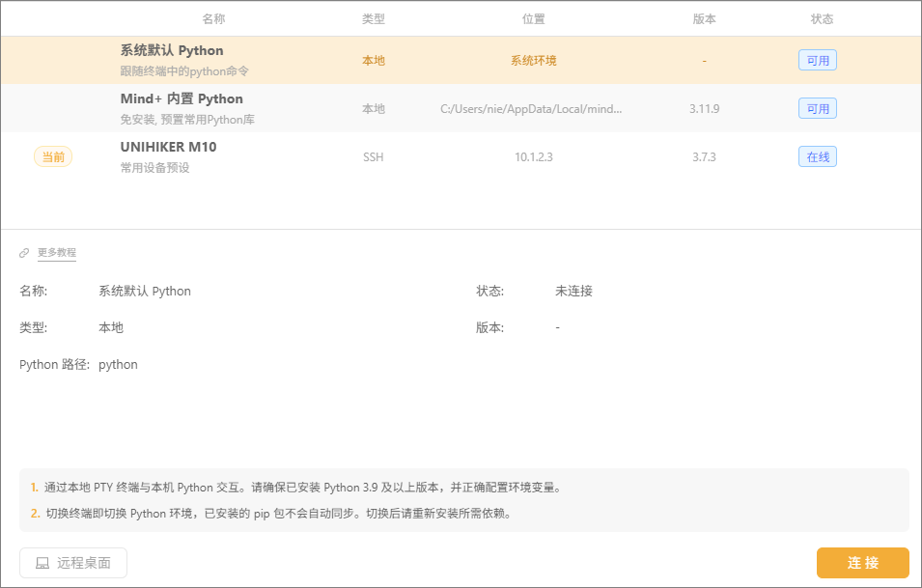The image size is (922, 588).
Task: Click the 位置 column header
Action: pyautogui.click(x=533, y=18)
